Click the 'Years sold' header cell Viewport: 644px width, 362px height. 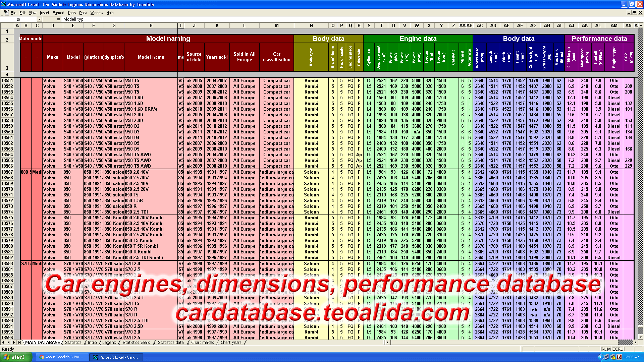point(217,57)
